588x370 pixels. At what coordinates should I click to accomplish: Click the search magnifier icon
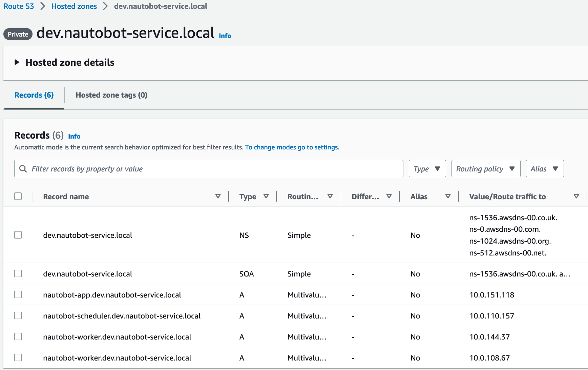pyautogui.click(x=23, y=169)
